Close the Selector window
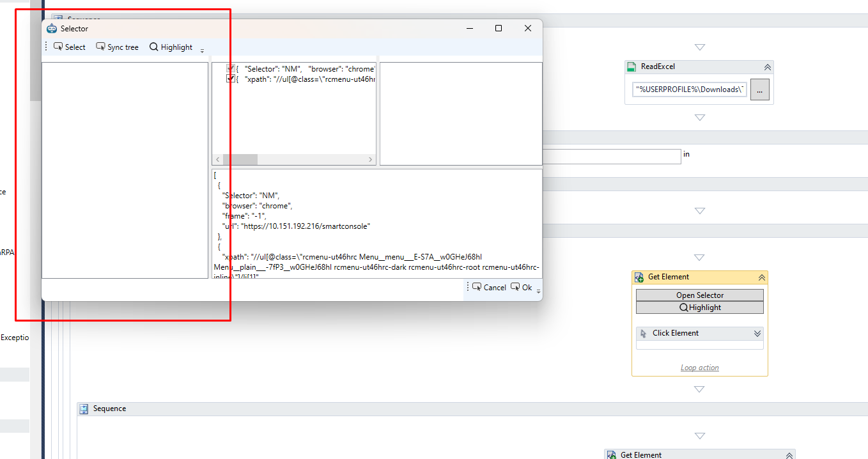The height and width of the screenshot is (459, 868). pos(528,28)
